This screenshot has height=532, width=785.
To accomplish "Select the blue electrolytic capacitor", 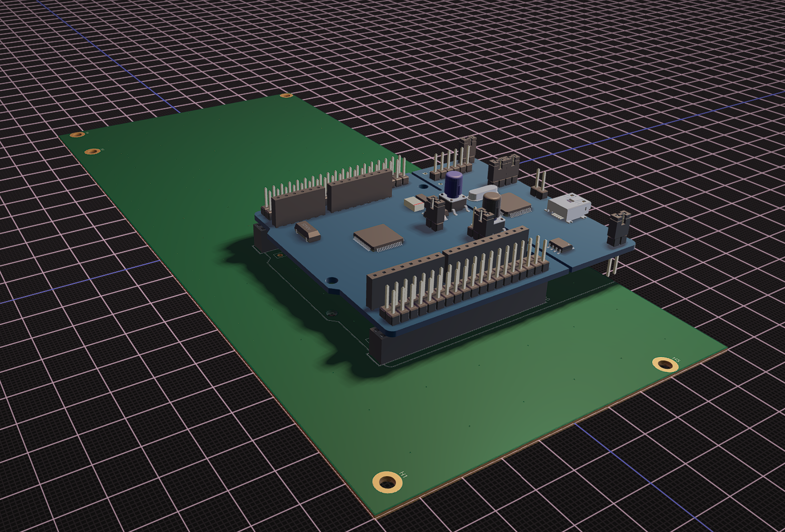I will [x=454, y=184].
